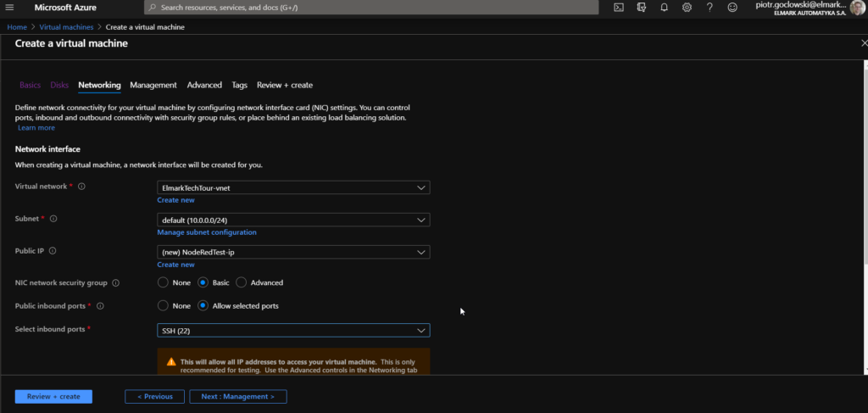868x413 pixels.
Task: Click the orange warning icon
Action: pos(171,361)
